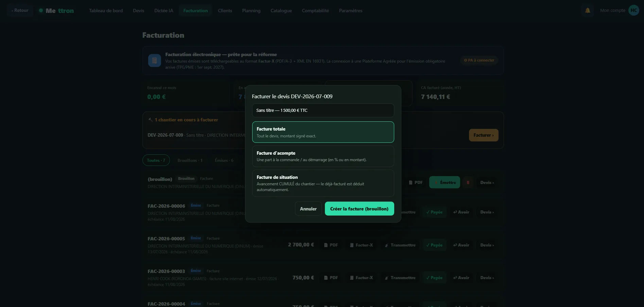Screen dimensions: 644x307
Task: Click Créer la facture (brouillon)
Action: point(359,209)
